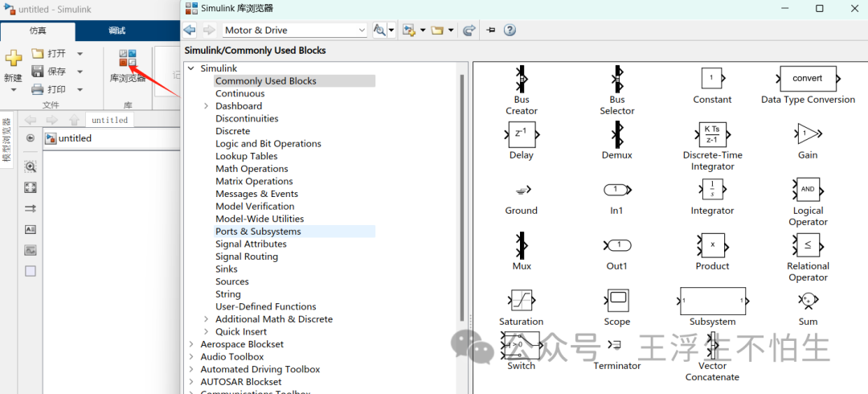Open the 打开 (Open) dropdown arrow

[80, 54]
